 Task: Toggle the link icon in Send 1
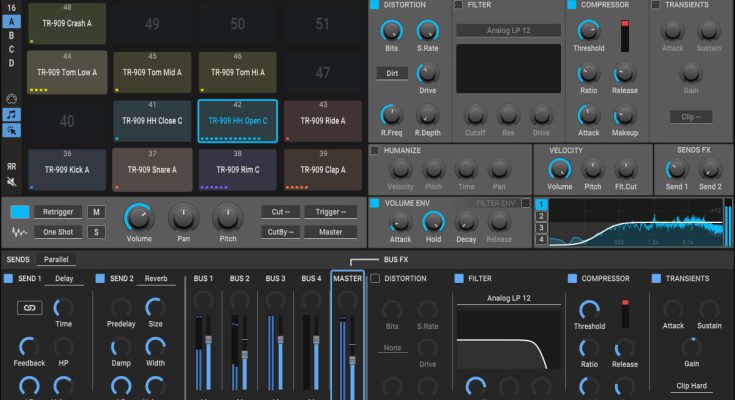coord(30,307)
